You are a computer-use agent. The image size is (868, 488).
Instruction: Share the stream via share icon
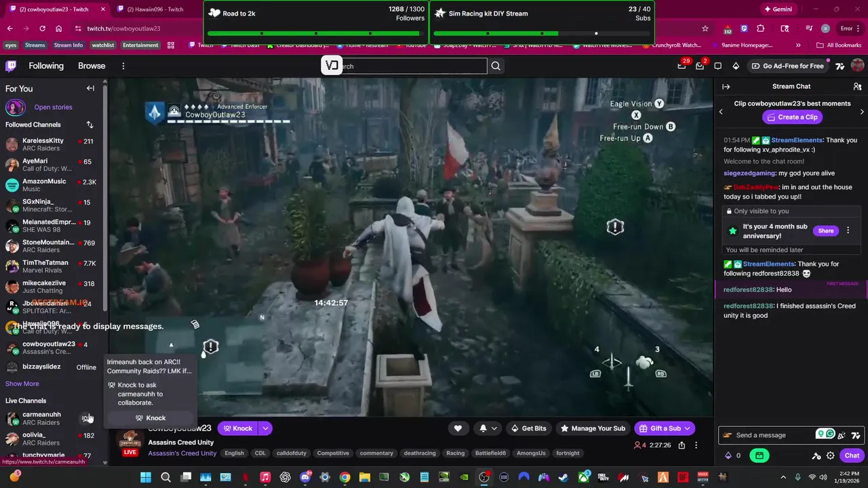click(x=682, y=445)
